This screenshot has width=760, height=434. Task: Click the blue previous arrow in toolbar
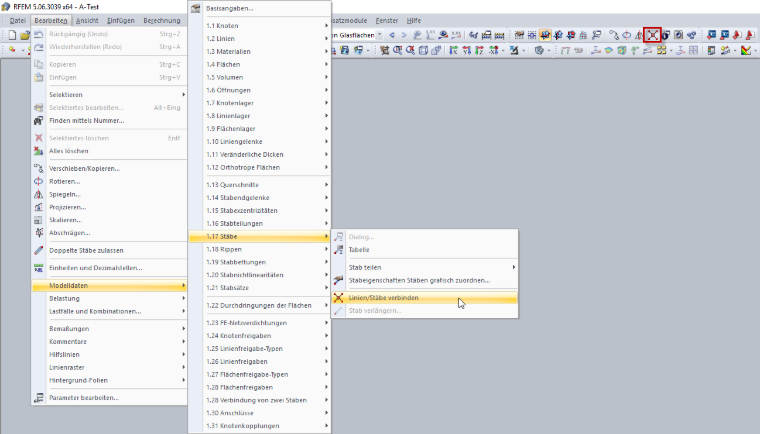tap(392, 35)
